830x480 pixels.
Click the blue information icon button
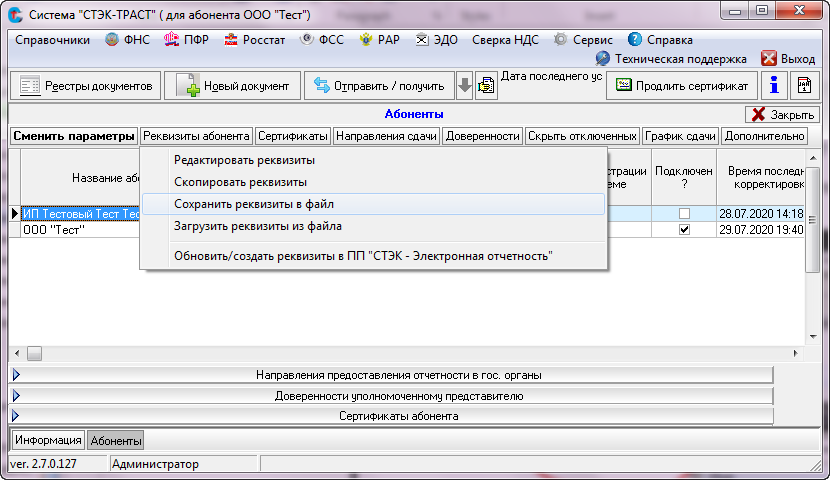(774, 86)
